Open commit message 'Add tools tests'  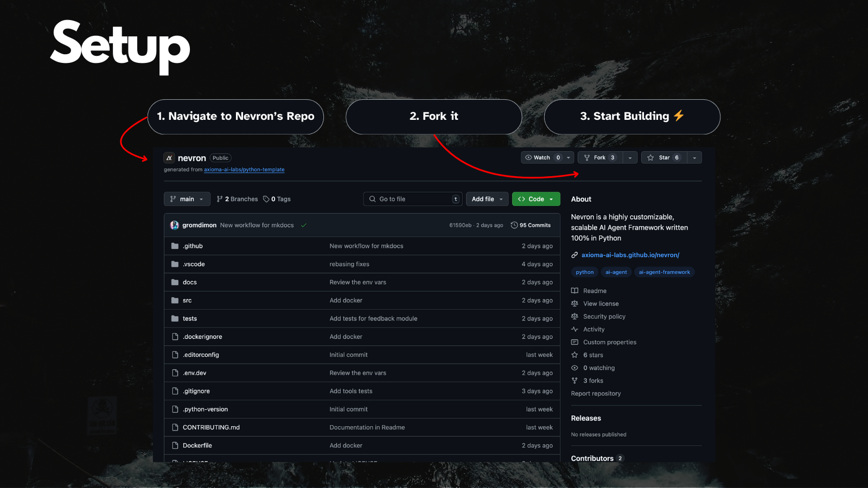pos(351,391)
